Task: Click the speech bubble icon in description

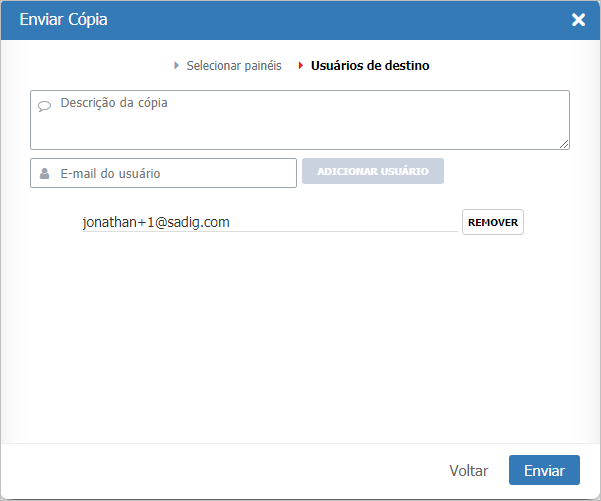Action: (44, 106)
